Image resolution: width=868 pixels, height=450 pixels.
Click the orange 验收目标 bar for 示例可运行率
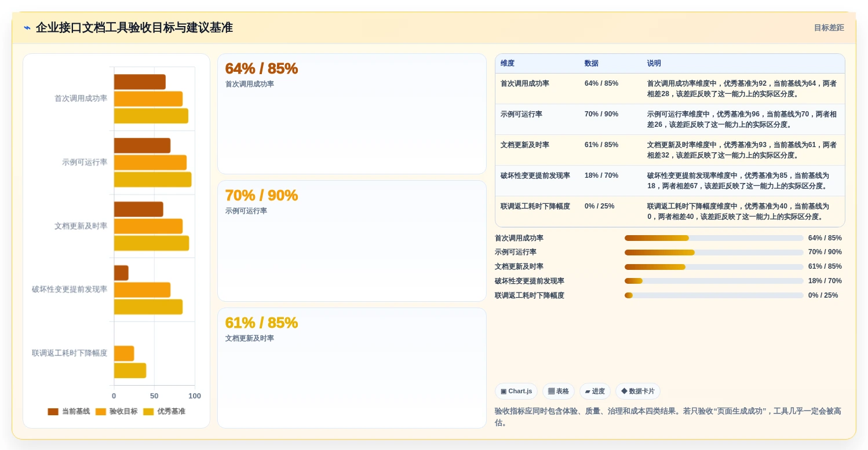click(x=150, y=163)
